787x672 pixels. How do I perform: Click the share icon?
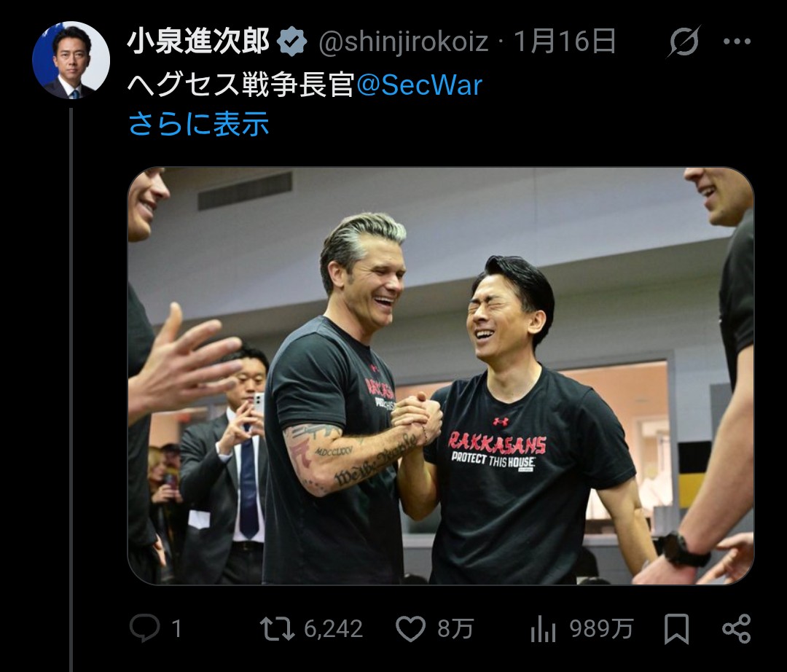pos(736,629)
